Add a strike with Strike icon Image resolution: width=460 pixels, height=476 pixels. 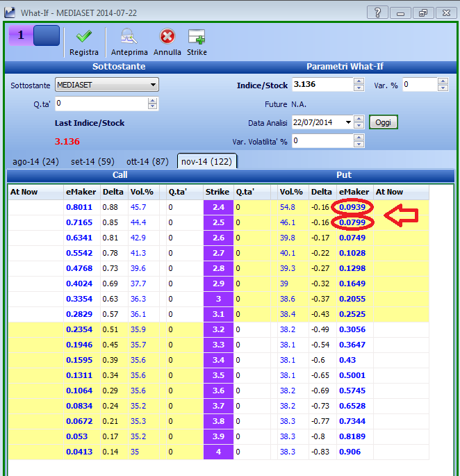(197, 37)
